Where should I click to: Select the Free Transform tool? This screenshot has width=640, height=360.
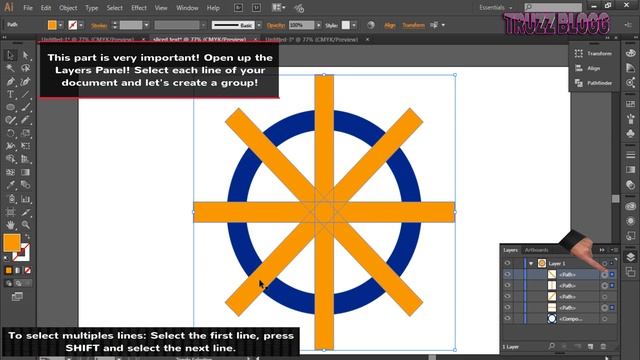(x=25, y=146)
